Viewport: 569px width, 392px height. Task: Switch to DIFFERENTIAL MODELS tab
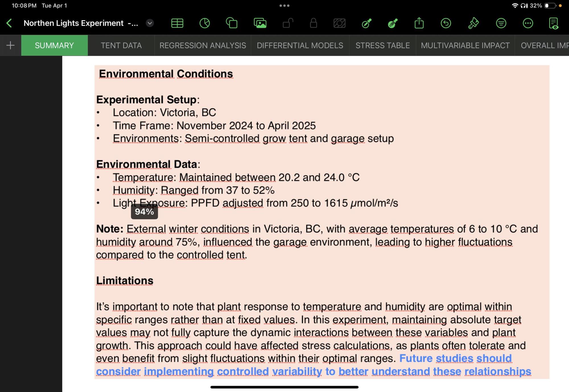pos(300,45)
